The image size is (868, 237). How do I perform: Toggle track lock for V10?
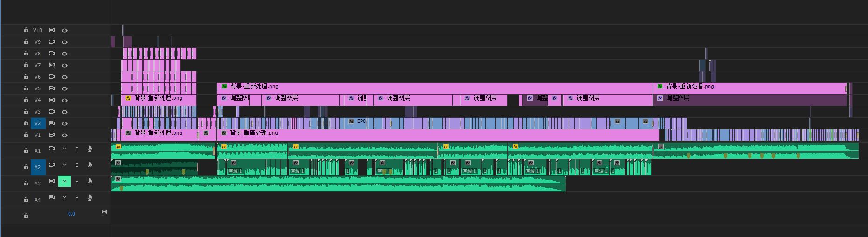click(26, 30)
